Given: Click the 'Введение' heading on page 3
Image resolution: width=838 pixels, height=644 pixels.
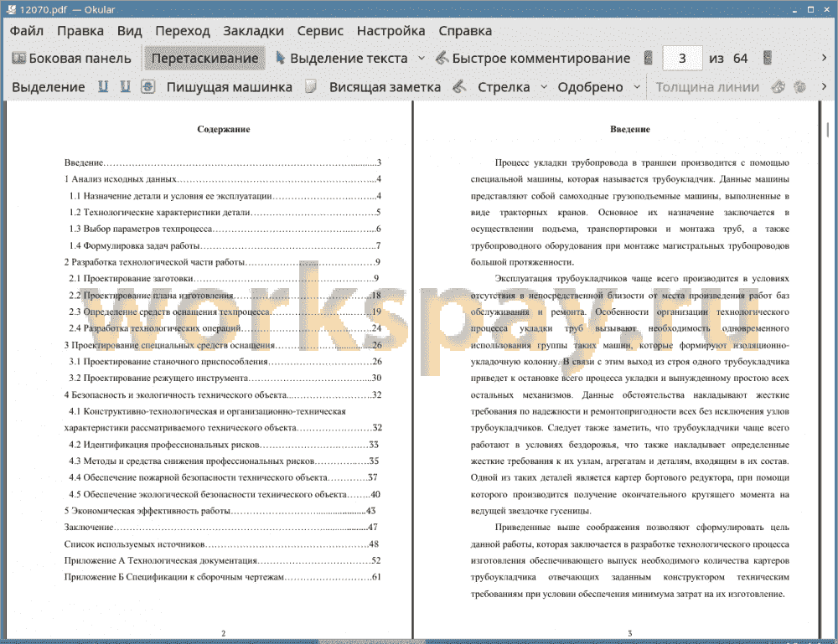Looking at the screenshot, I should coord(629,129).
